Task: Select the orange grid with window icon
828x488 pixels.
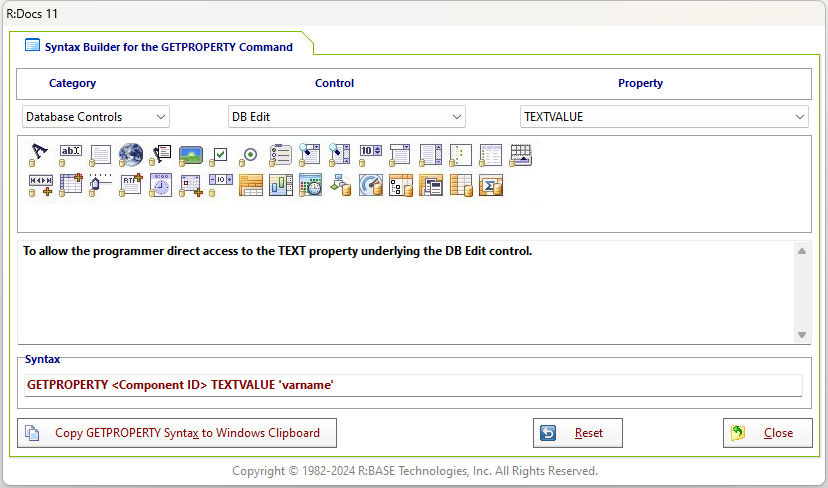Action: coord(431,185)
